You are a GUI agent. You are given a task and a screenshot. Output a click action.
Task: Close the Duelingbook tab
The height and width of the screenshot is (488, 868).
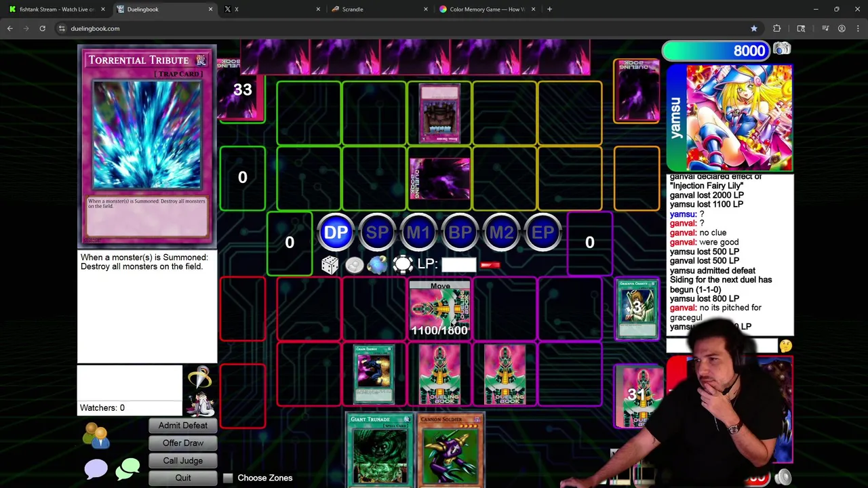pos(210,9)
